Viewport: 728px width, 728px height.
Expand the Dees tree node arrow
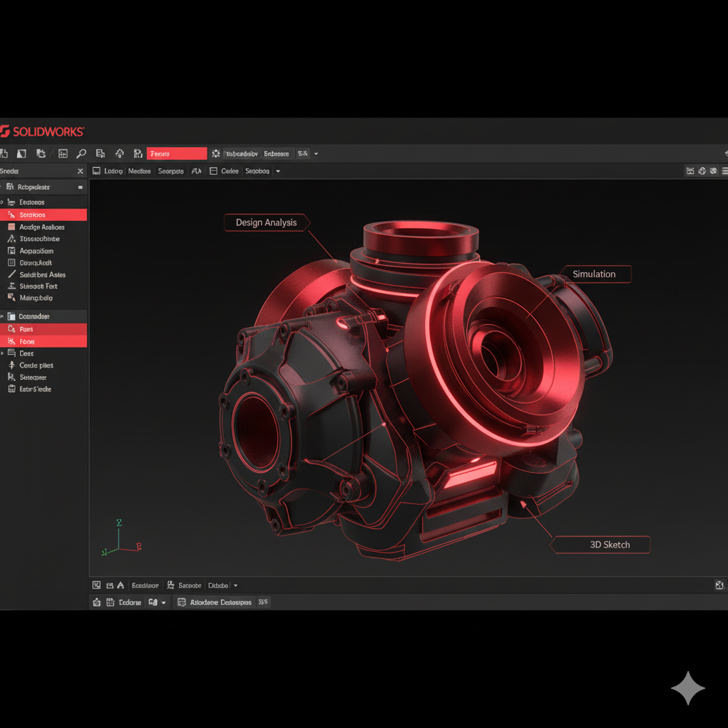(x=2, y=353)
